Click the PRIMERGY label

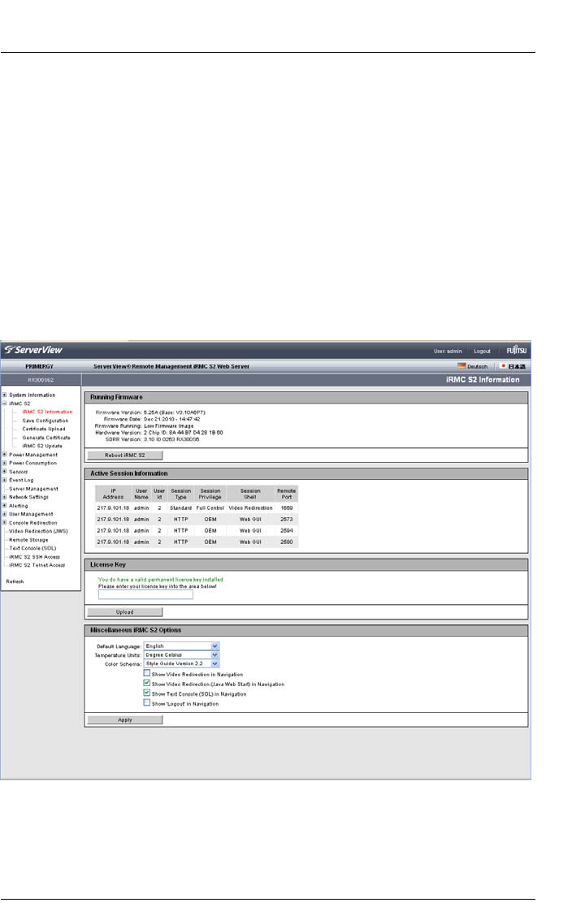[x=40, y=366]
